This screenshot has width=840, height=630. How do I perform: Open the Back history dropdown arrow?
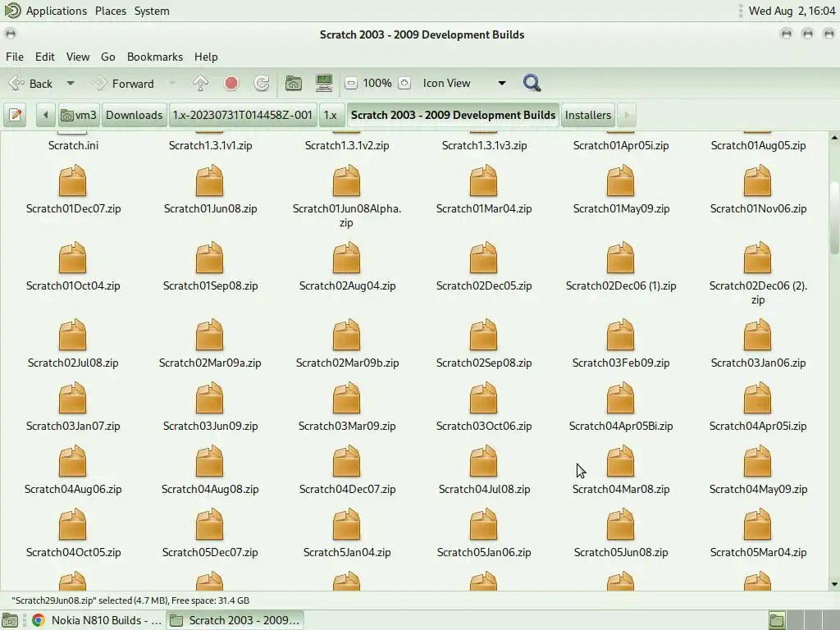coord(71,83)
